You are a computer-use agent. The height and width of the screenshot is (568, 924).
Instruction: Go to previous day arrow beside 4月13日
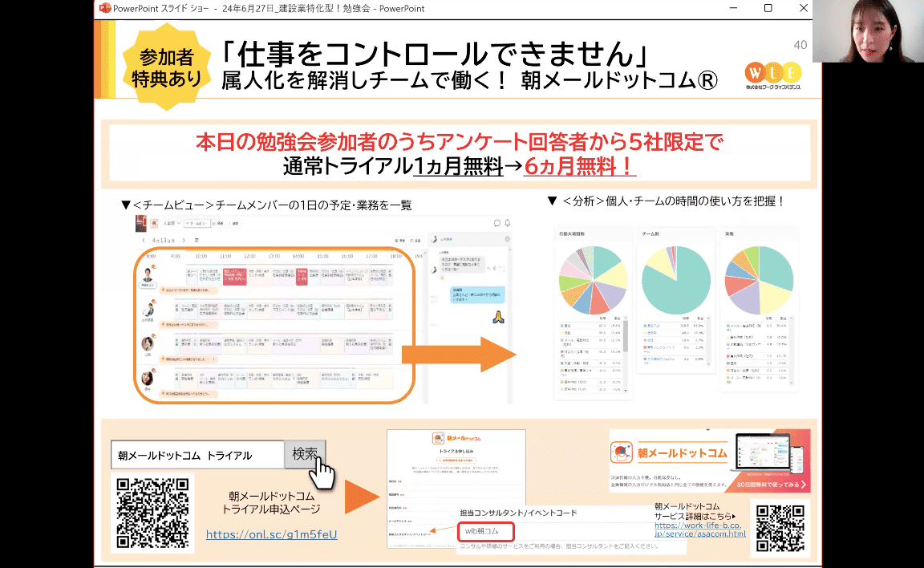[x=144, y=241]
